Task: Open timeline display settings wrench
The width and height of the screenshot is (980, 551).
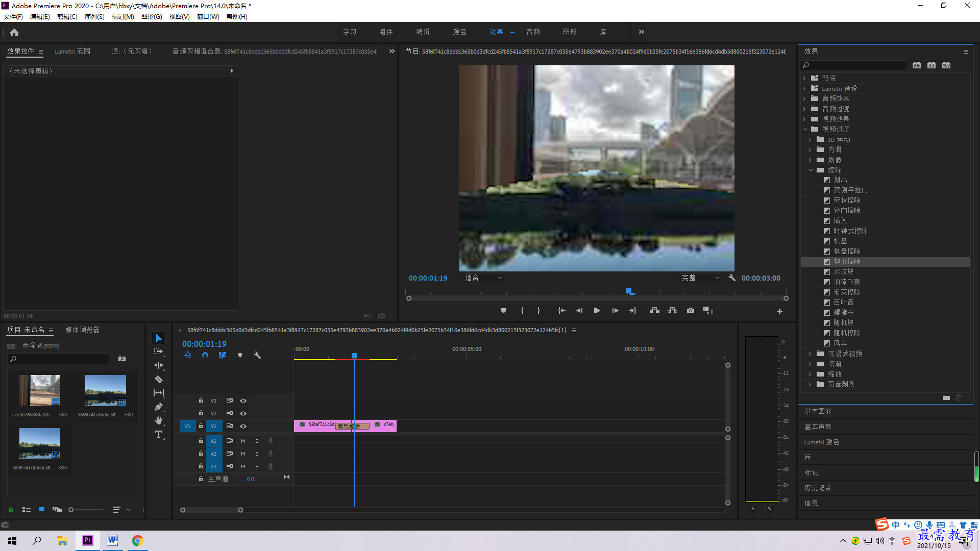Action: click(x=257, y=355)
